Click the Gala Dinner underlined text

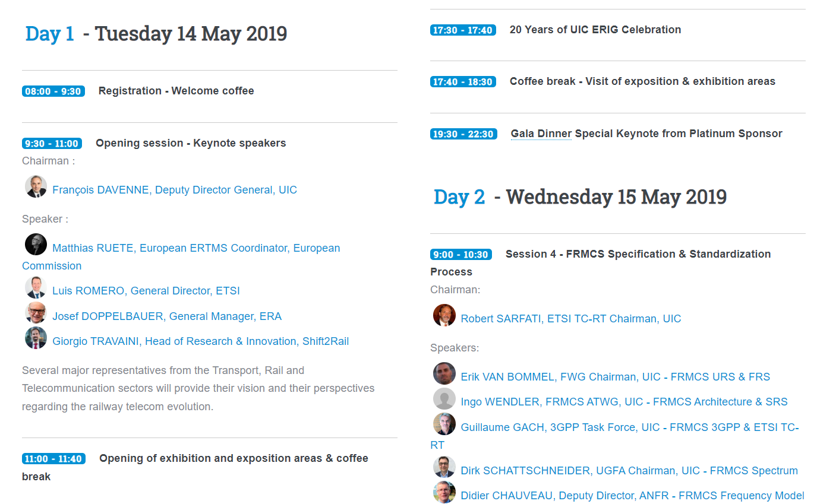pos(541,134)
